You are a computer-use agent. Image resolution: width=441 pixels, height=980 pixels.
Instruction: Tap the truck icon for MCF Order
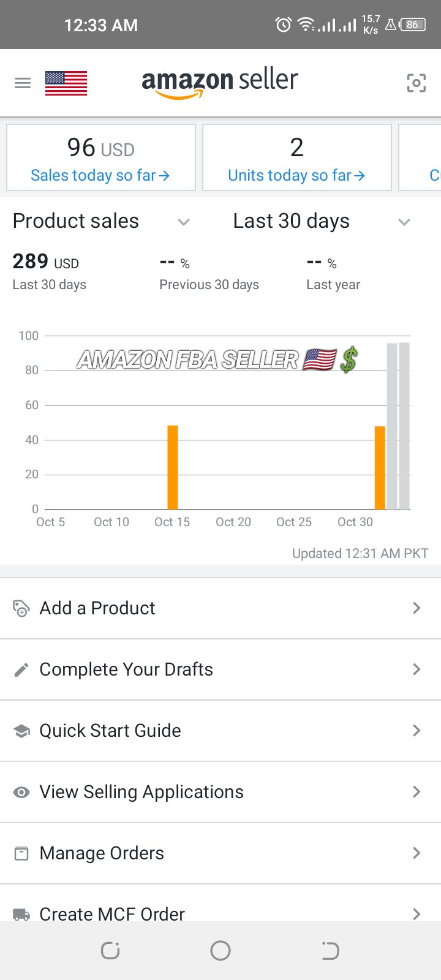(x=21, y=914)
